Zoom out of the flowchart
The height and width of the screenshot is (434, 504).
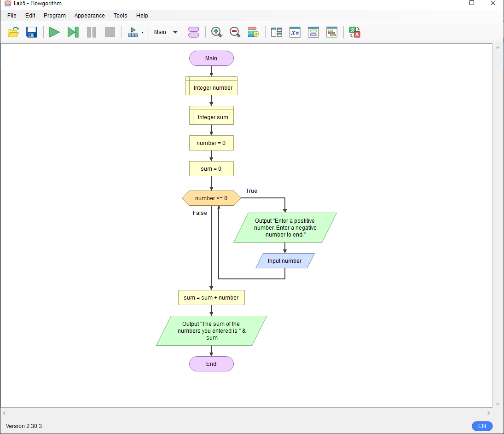[x=235, y=32]
